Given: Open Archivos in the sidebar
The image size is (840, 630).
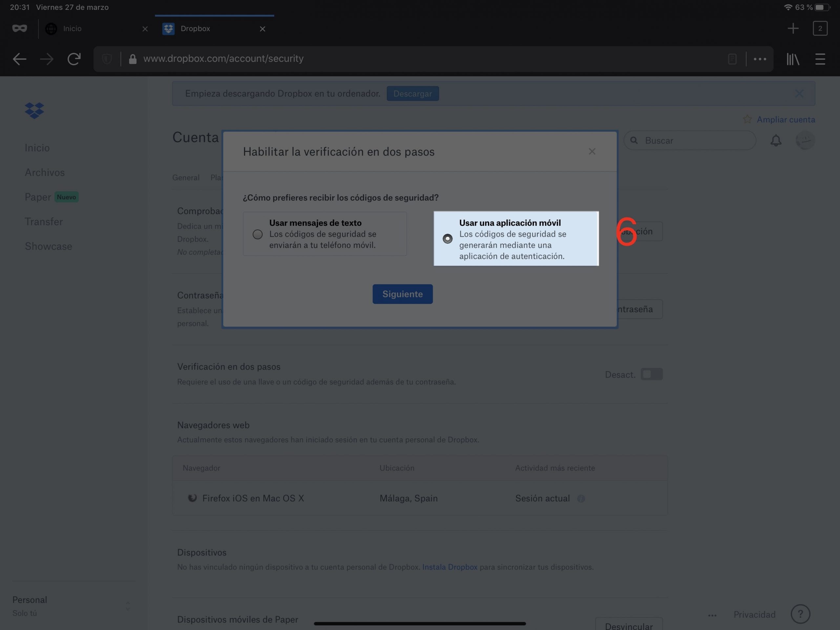Looking at the screenshot, I should 44,172.
